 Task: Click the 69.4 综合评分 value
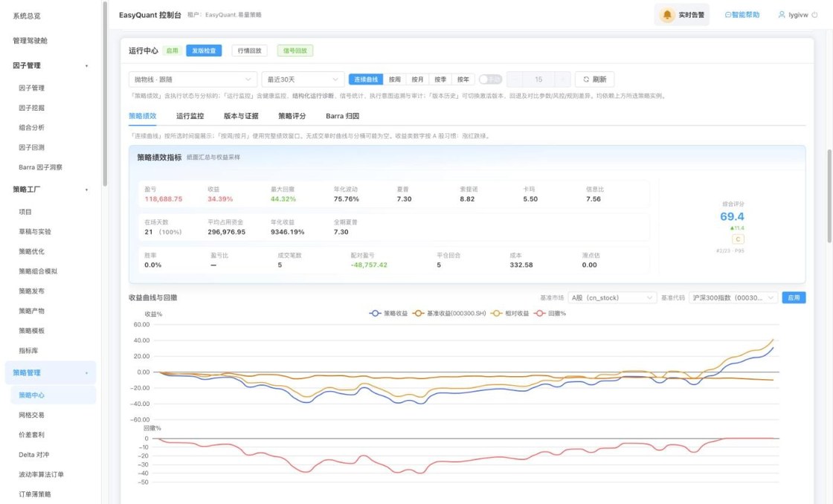coord(732,216)
